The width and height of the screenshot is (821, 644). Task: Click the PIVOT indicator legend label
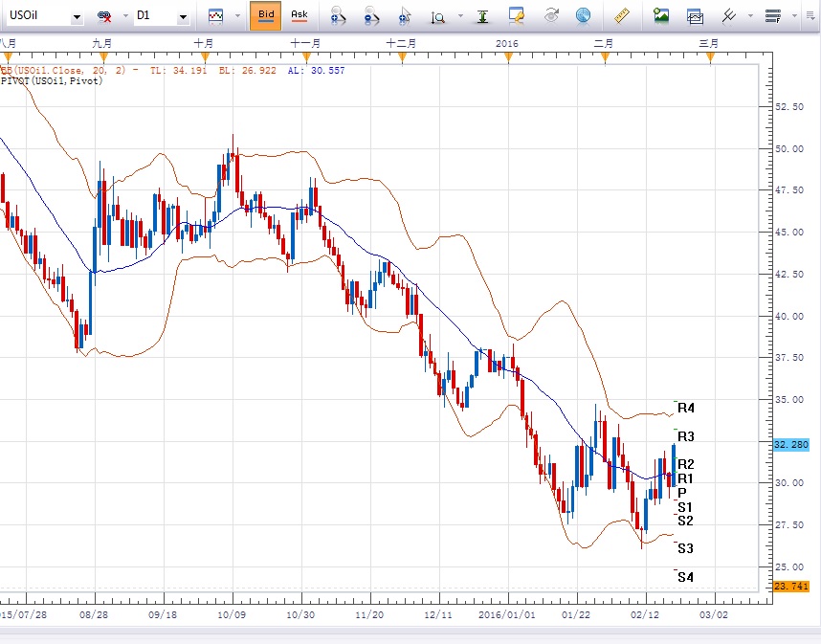(x=52, y=81)
